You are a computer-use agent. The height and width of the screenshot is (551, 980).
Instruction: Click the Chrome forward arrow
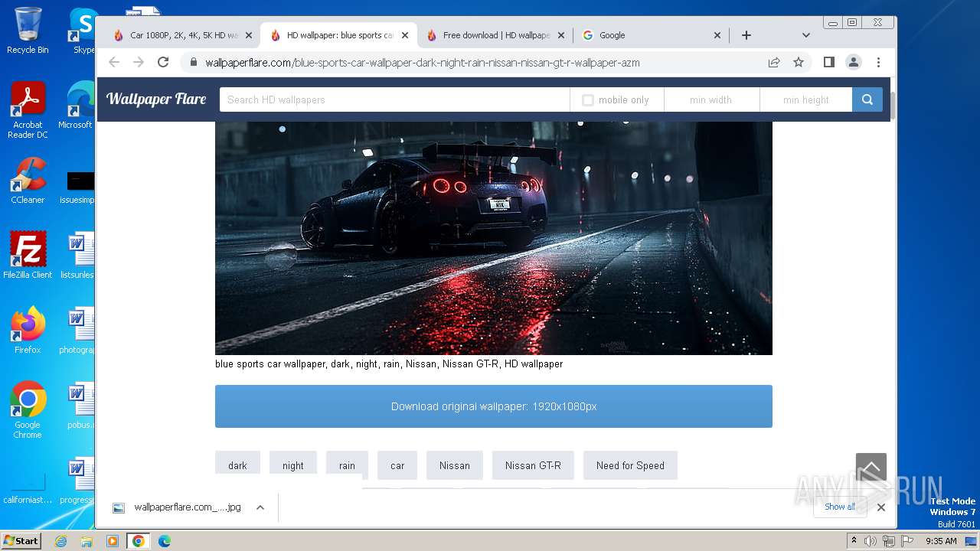tap(139, 62)
